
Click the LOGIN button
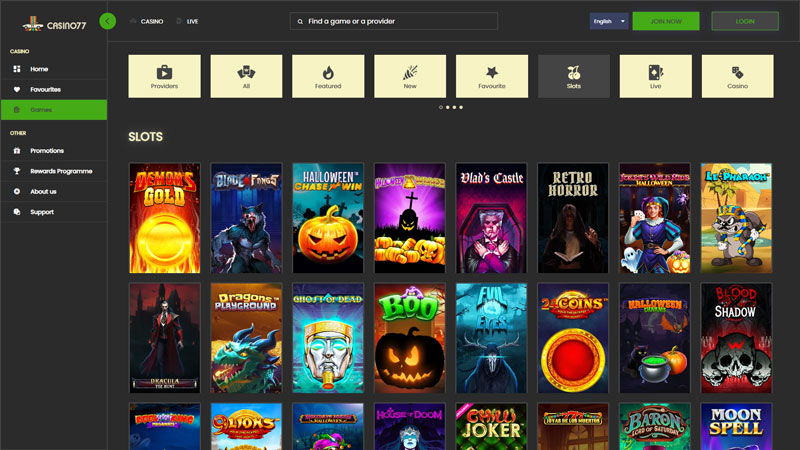pos(745,21)
